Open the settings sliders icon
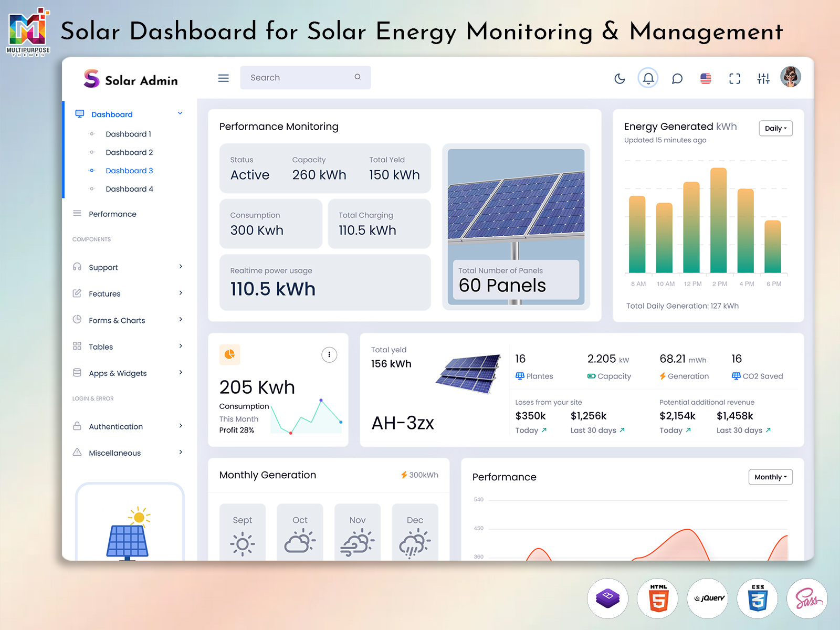 coord(763,79)
